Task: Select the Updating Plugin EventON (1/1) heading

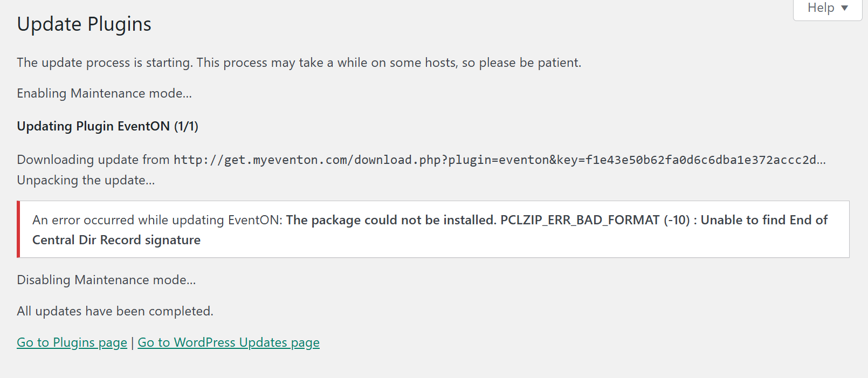Action: [x=108, y=126]
